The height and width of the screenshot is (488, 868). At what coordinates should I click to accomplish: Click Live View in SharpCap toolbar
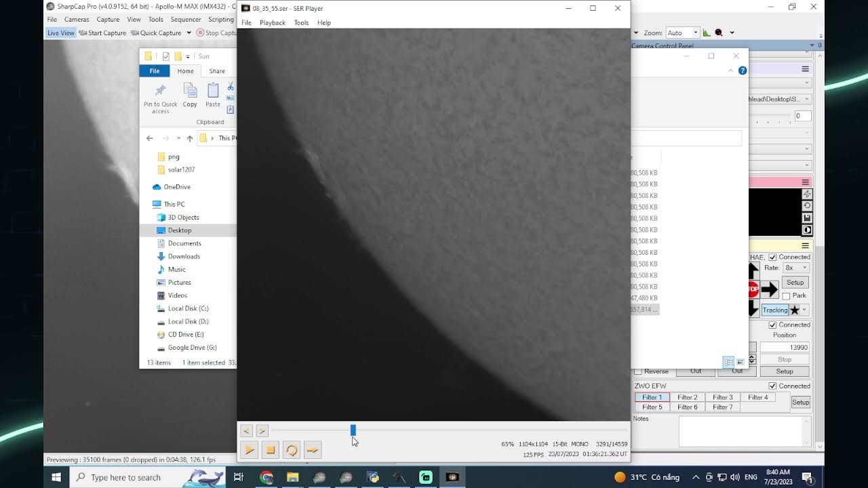(61, 33)
